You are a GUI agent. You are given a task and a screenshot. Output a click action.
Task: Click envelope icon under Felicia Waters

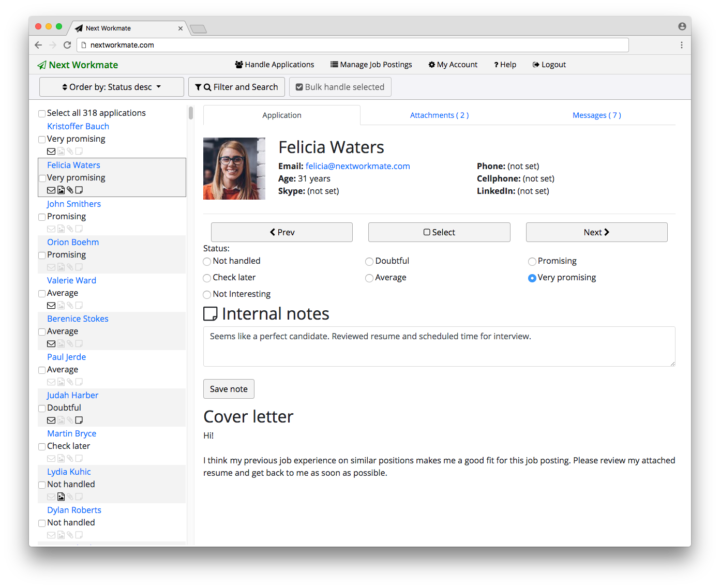coord(51,190)
